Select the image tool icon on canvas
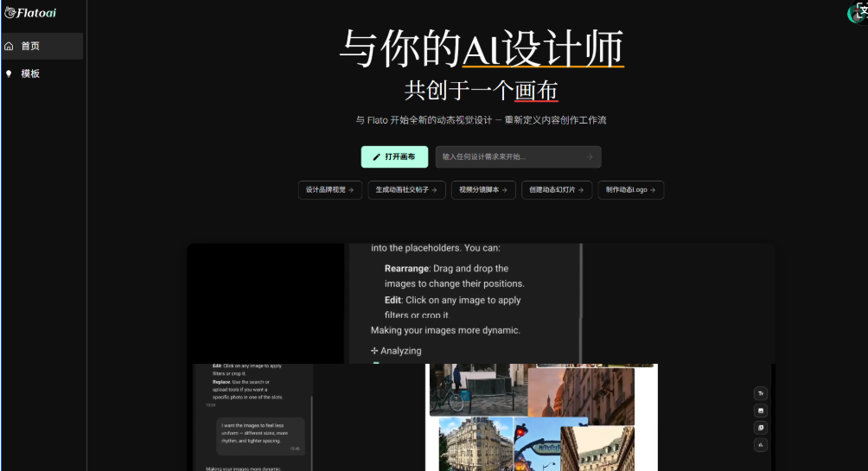 [761, 411]
